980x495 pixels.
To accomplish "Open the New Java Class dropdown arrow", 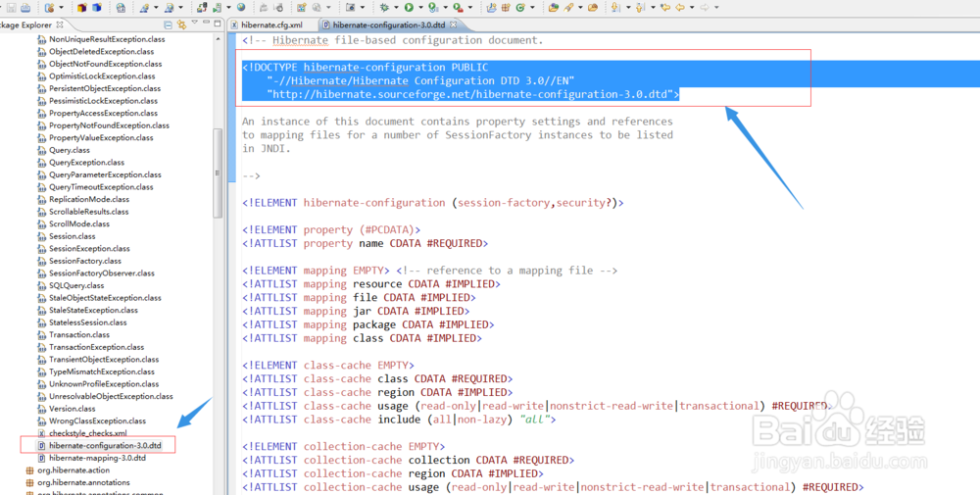I will 532,8.
